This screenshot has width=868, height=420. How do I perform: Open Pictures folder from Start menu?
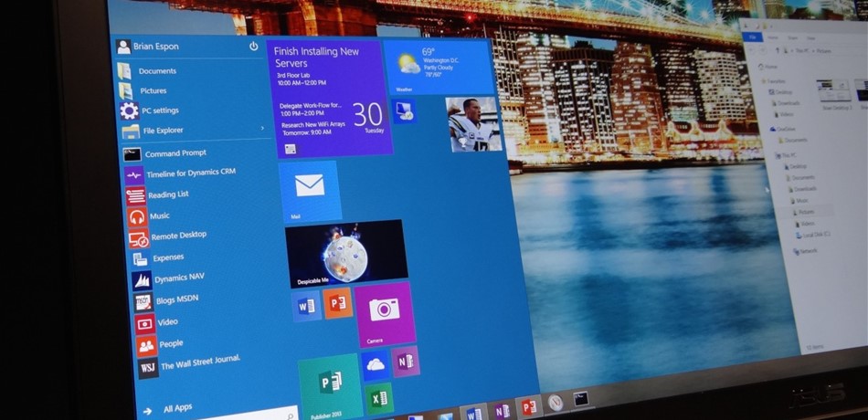[143, 90]
